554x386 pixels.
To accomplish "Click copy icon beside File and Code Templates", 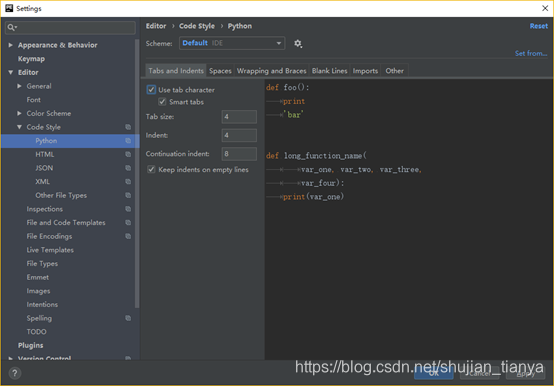I will coord(128,222).
